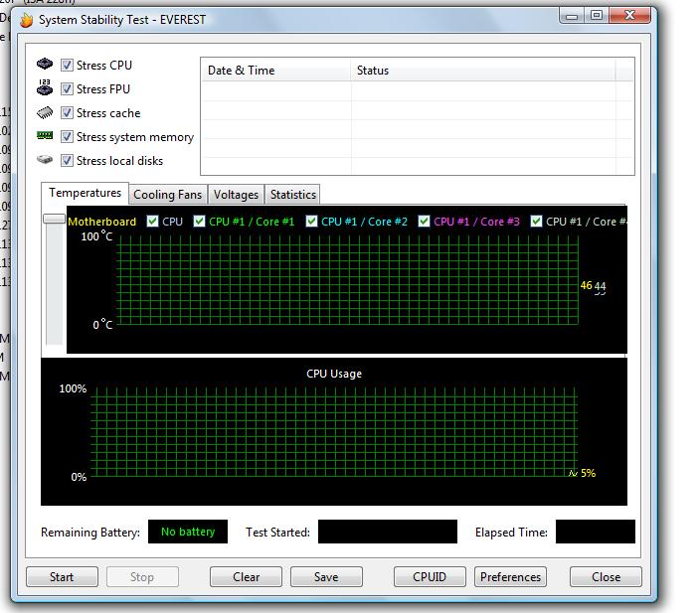Click the Stress CPU chip icon
700x613 pixels.
(x=45, y=64)
